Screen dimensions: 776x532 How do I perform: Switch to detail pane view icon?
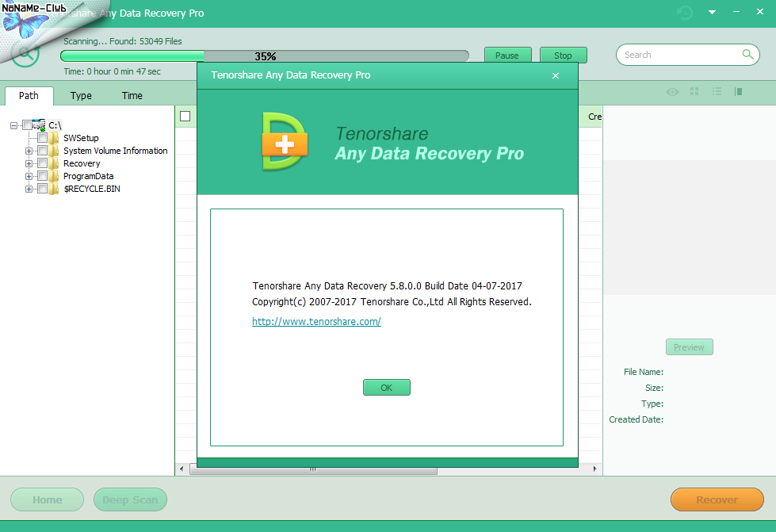pos(738,92)
